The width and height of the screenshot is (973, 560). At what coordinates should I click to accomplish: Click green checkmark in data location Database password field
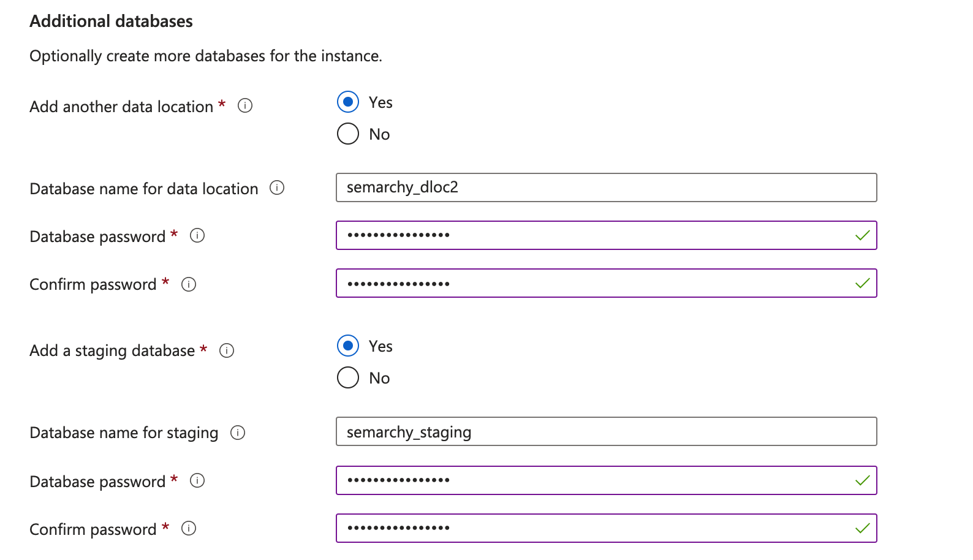coord(863,235)
